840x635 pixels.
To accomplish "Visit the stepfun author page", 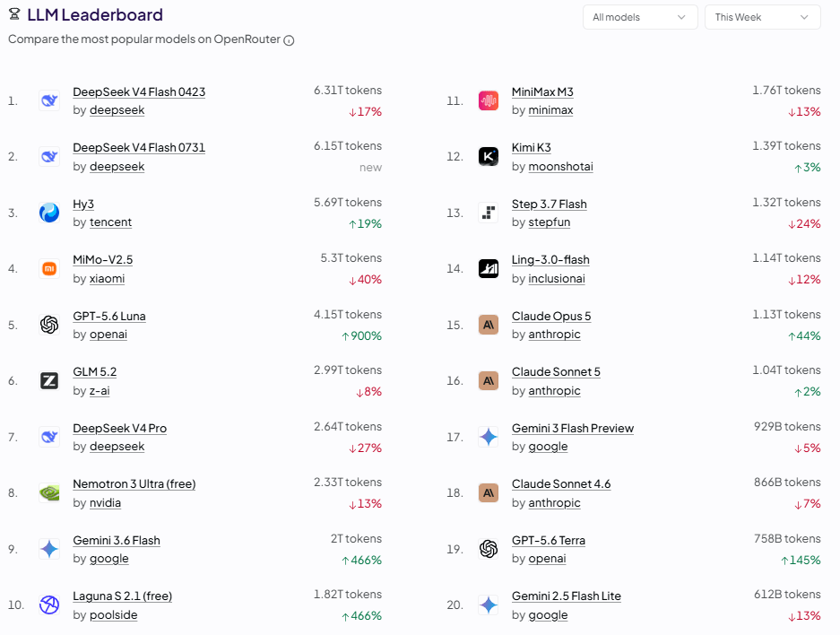I will pos(550,222).
